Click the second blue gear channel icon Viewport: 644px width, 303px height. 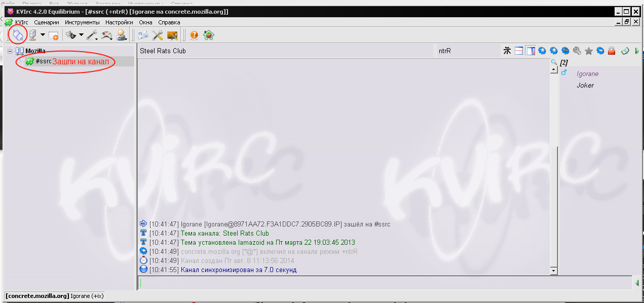pos(554,51)
